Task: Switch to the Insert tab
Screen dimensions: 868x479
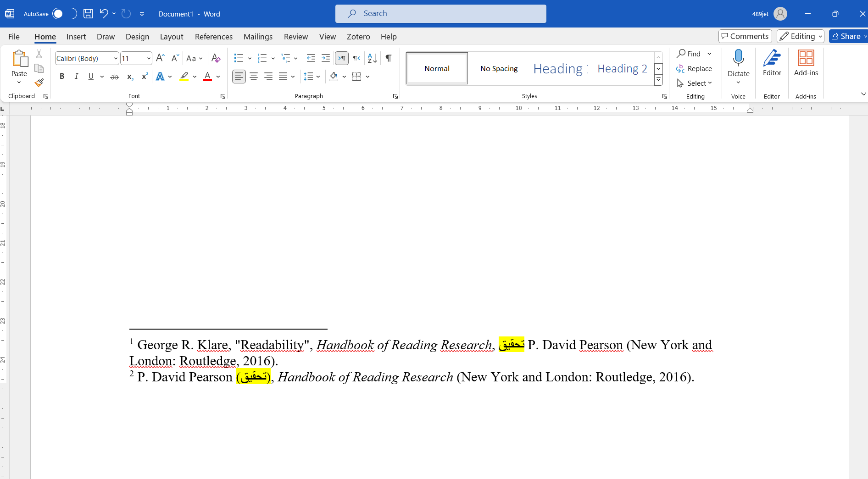Action: (76, 37)
